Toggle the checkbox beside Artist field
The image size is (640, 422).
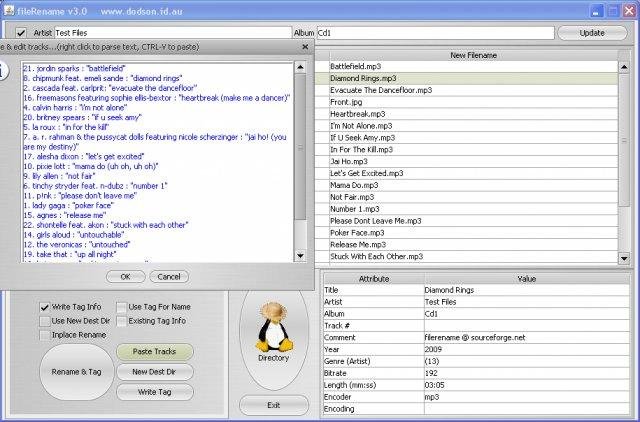(x=21, y=33)
